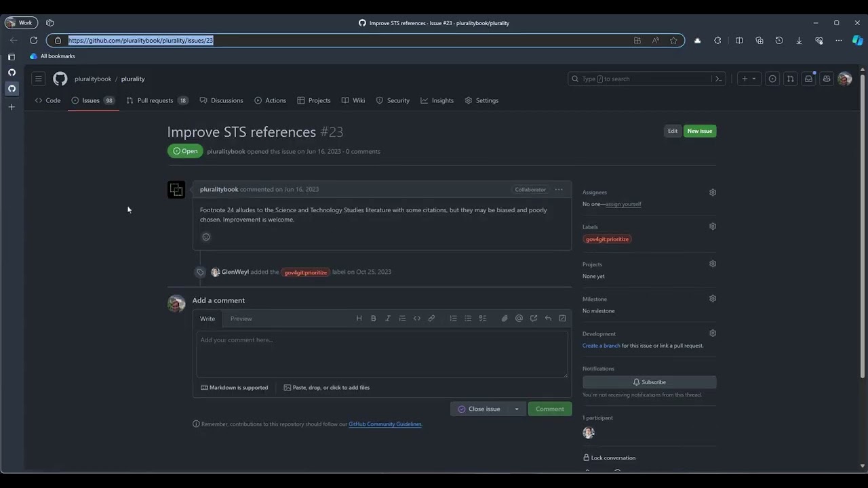
Task: Mention a user with the @ icon
Action: (519, 319)
